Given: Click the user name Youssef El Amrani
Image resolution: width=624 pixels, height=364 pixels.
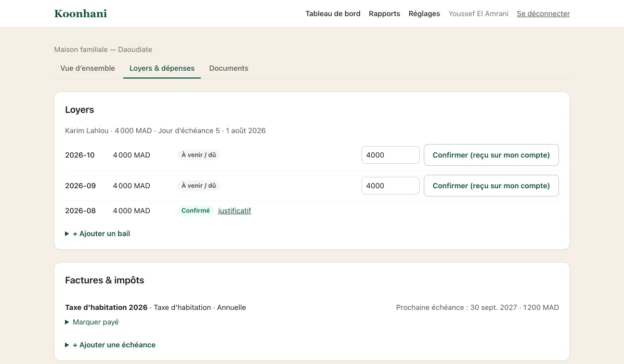Looking at the screenshot, I should (478, 14).
